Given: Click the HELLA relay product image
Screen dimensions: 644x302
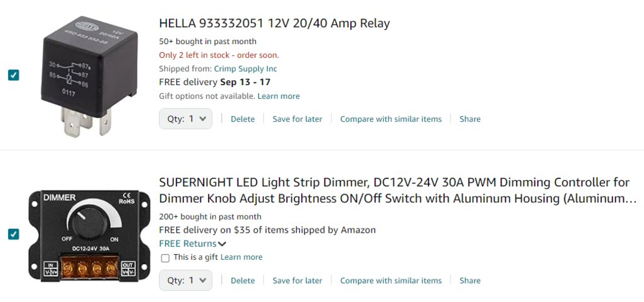Looking at the screenshot, I should pos(89,76).
